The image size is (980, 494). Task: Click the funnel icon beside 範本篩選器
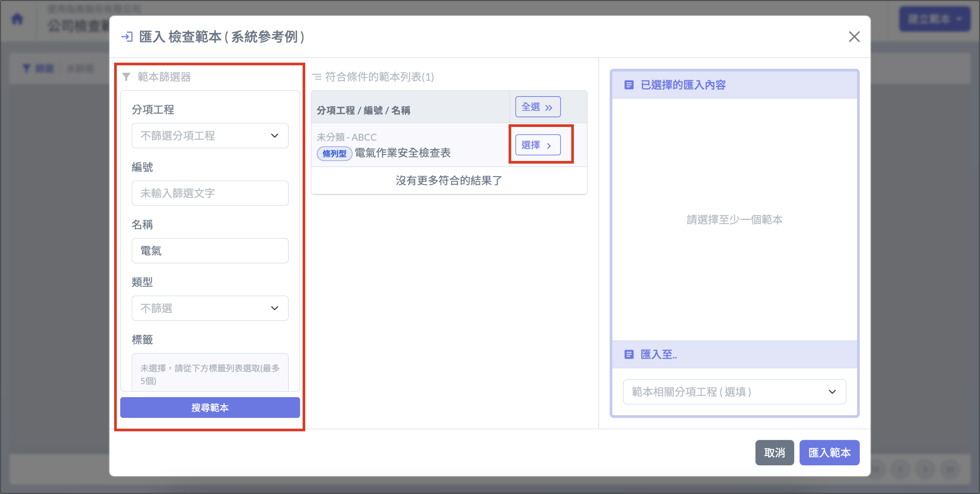click(126, 77)
